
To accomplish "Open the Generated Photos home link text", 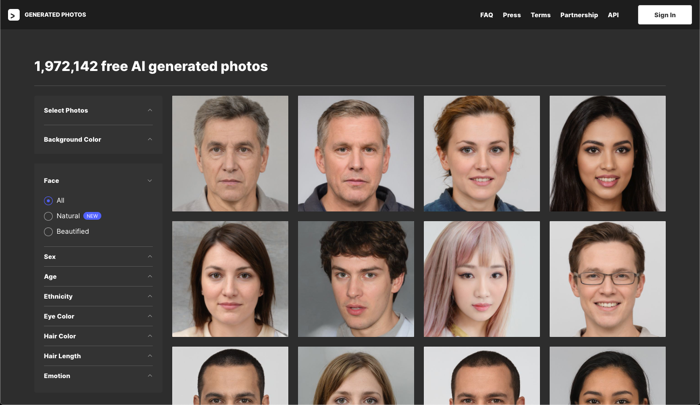I will [x=55, y=15].
